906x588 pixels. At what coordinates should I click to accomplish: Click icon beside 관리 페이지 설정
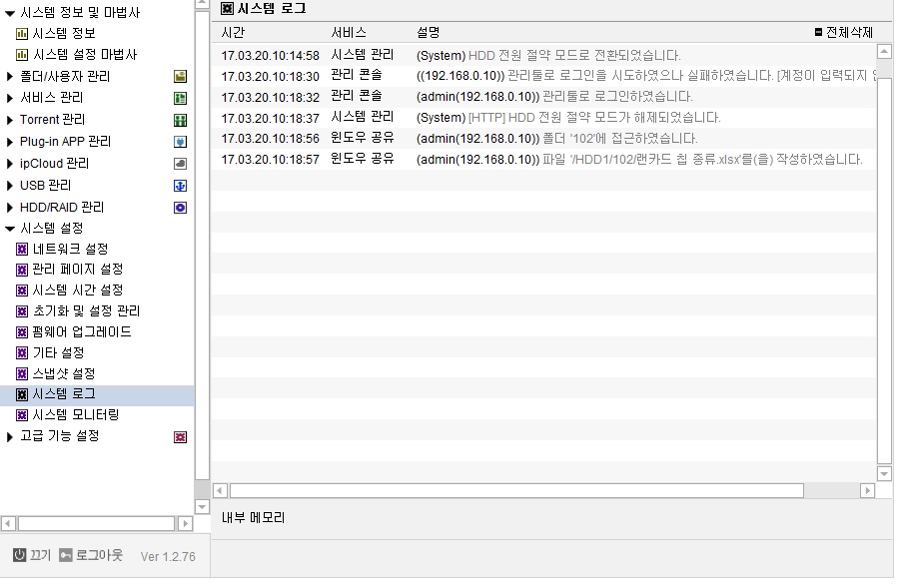(22, 270)
